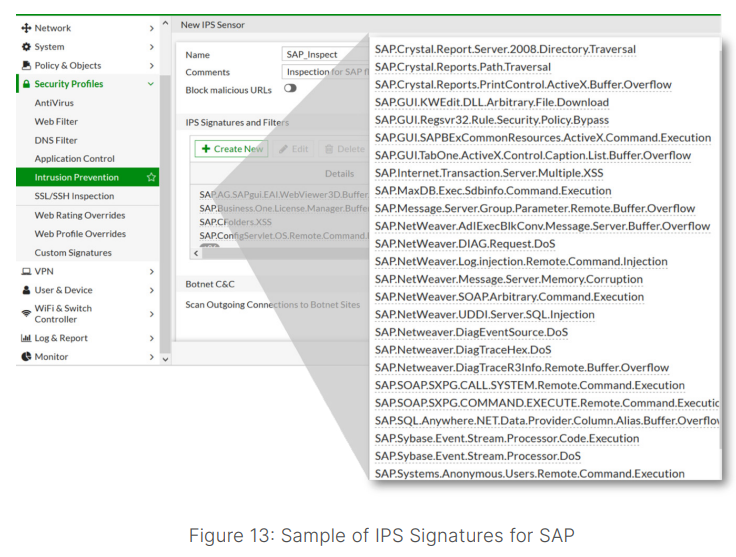The image size is (736, 557).
Task: Toggle the Block malicious URLs switch
Action: (290, 88)
